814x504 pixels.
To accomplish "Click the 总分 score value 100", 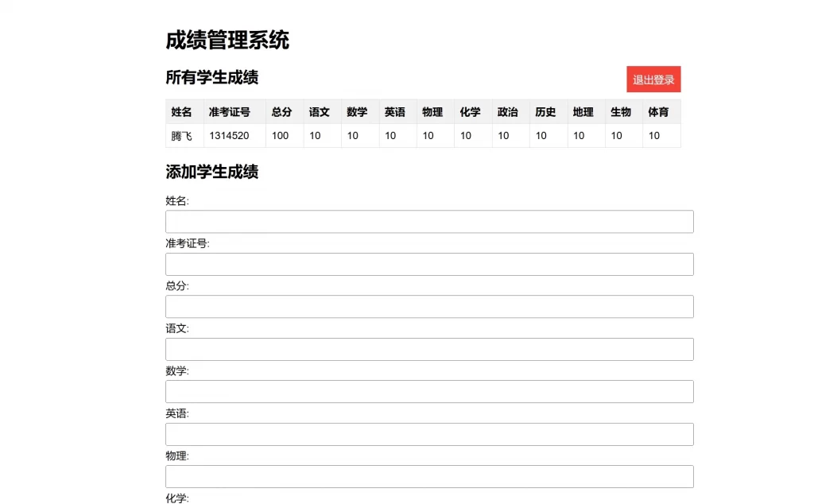I will (x=280, y=135).
